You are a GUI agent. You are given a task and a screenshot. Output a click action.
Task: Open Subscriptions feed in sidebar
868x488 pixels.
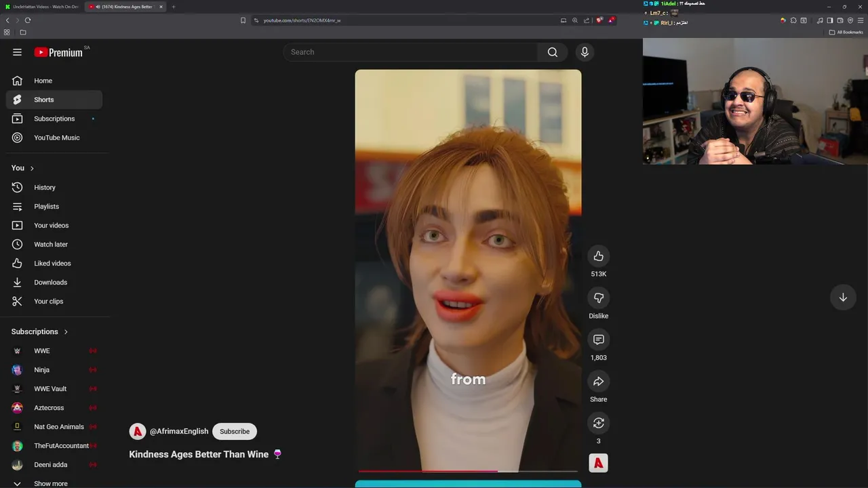click(x=54, y=119)
